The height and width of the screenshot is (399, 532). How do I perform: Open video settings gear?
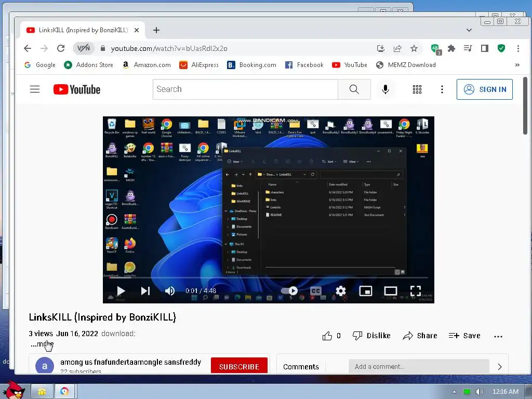(x=341, y=291)
